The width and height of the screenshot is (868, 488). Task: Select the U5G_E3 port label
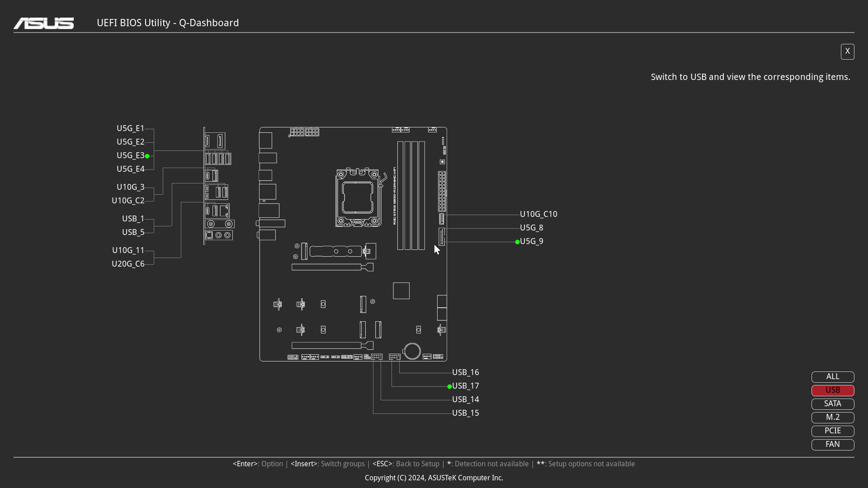click(131, 155)
